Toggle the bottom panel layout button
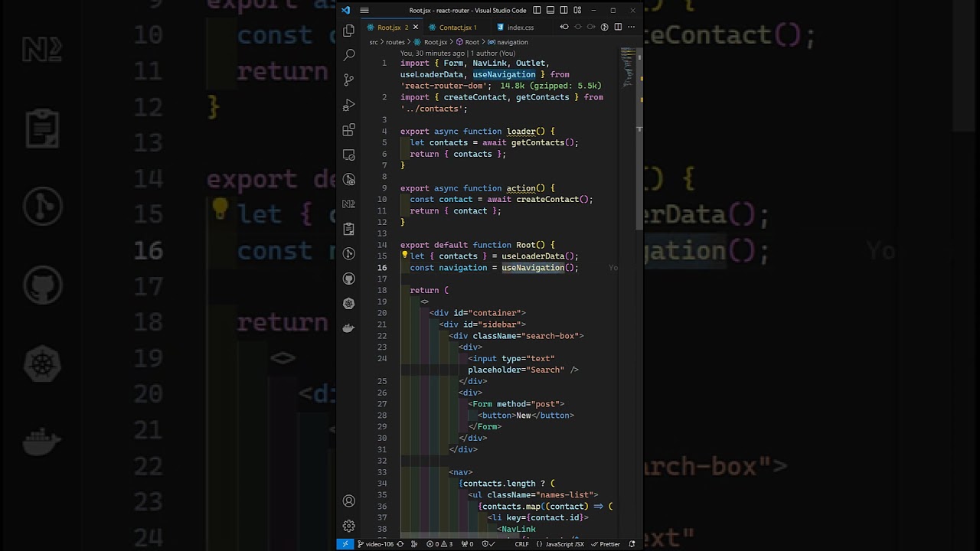 550,10
